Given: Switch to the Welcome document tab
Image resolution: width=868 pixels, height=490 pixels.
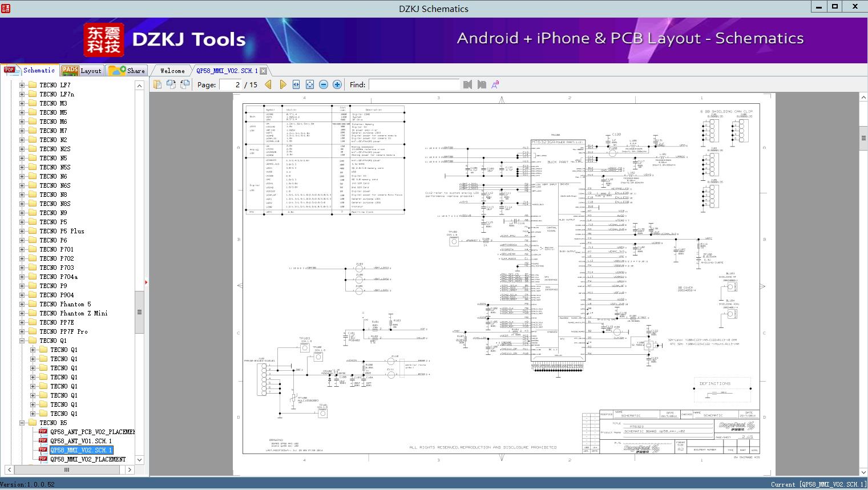Looking at the screenshot, I should coord(172,71).
